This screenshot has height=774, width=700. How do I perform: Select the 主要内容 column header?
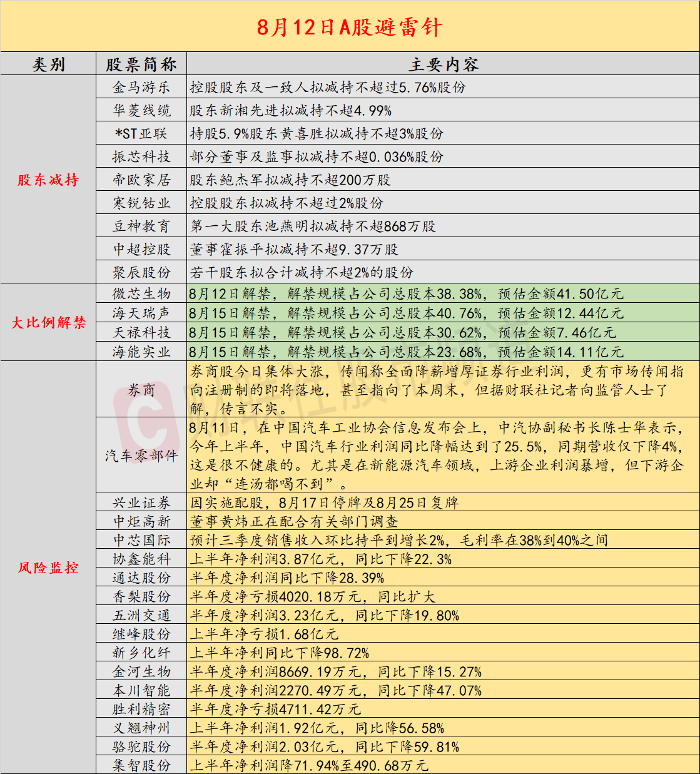[x=443, y=64]
